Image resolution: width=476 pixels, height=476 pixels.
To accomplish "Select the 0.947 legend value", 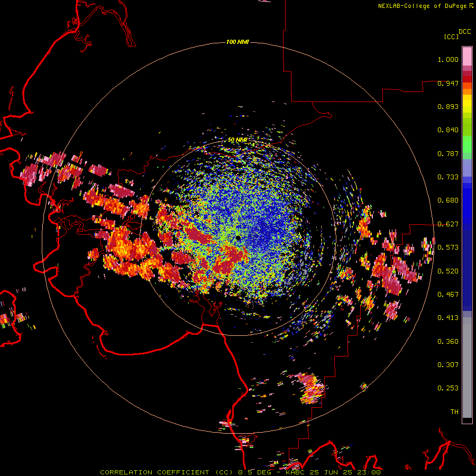I will (x=448, y=83).
